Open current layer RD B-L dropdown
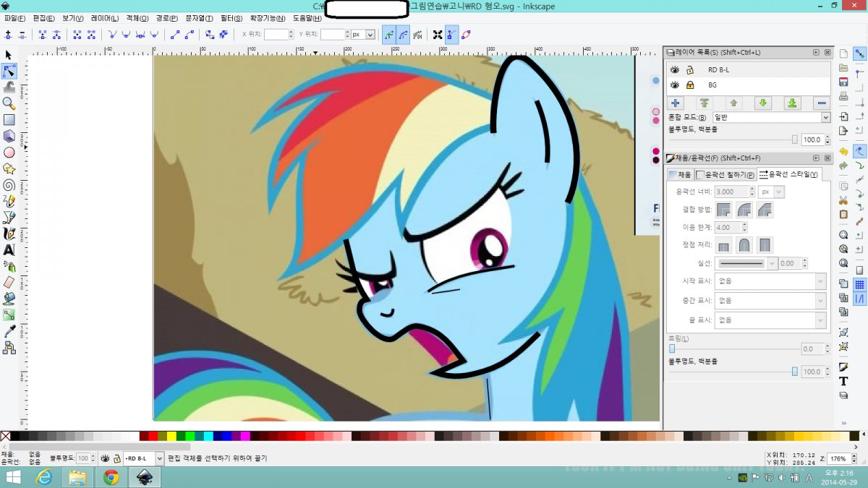Viewport: 868px width, 488px height. [x=144, y=458]
